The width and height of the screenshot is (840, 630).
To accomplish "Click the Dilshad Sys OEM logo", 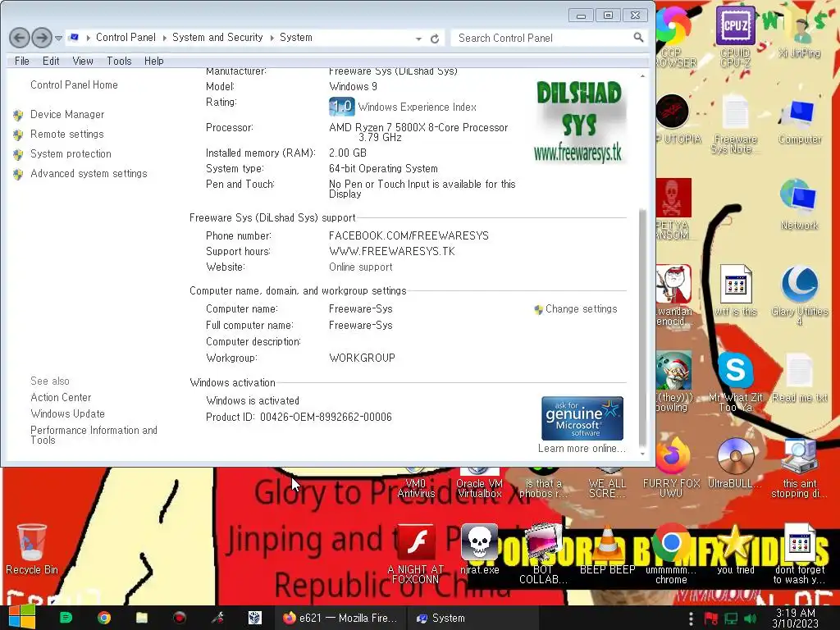I will click(x=579, y=121).
